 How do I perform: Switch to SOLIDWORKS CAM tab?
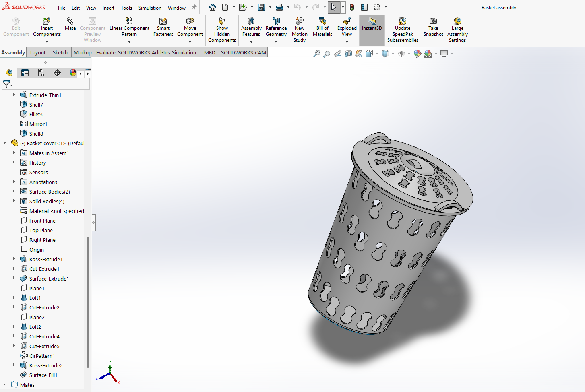click(x=244, y=52)
